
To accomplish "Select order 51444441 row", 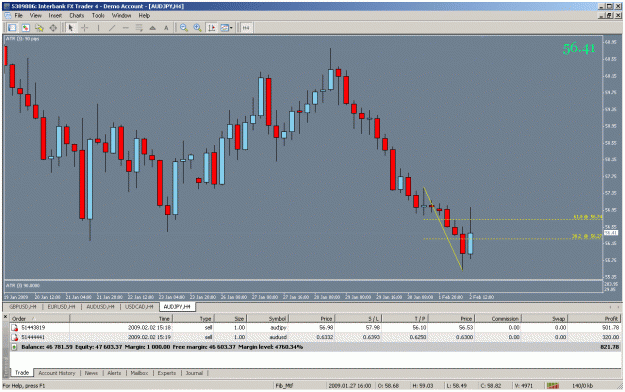I will pyautogui.click(x=315, y=337).
